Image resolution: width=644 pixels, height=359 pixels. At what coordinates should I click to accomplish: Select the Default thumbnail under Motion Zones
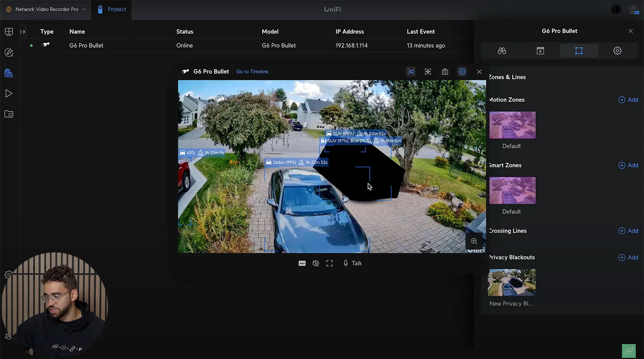[512, 125]
